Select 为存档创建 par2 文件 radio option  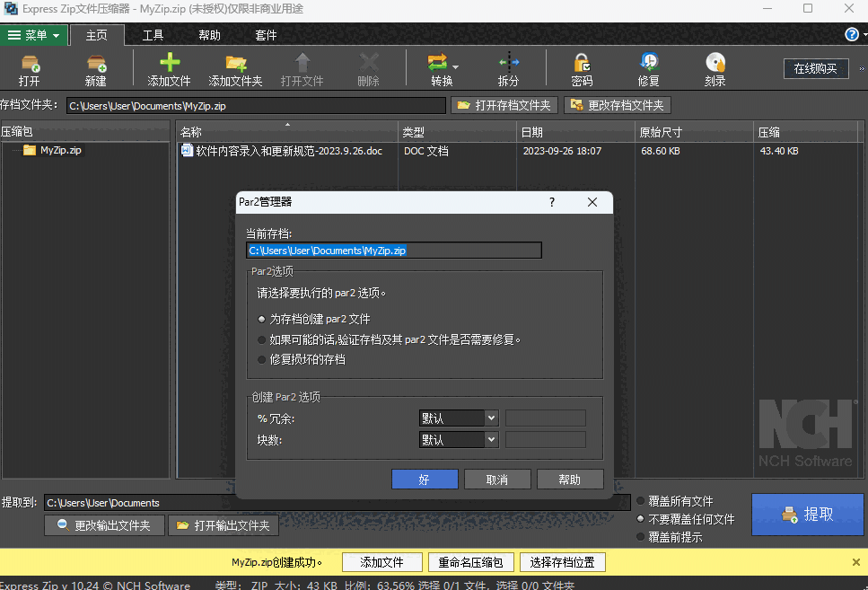point(262,319)
